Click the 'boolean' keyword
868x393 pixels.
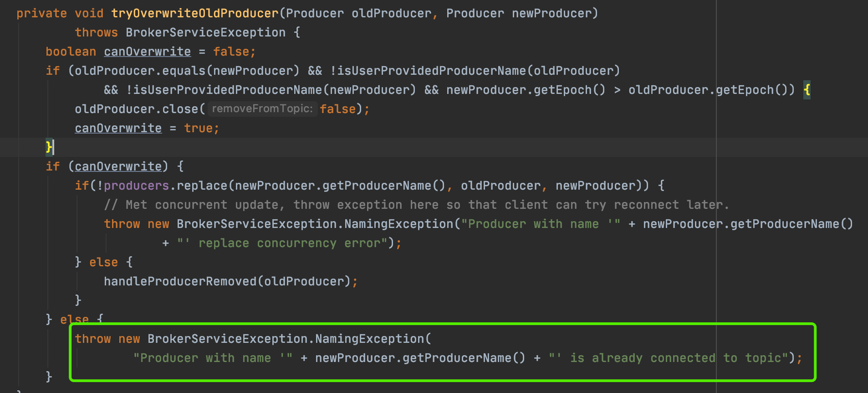71,52
